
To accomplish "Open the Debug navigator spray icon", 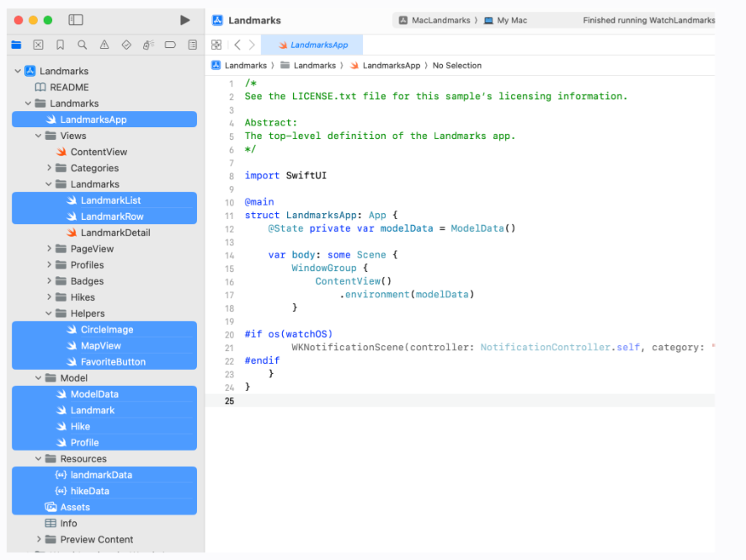I will (148, 45).
